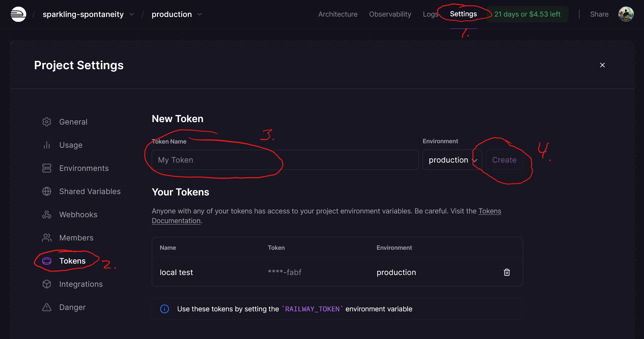Click the Share button
The height and width of the screenshot is (339, 644).
599,14
